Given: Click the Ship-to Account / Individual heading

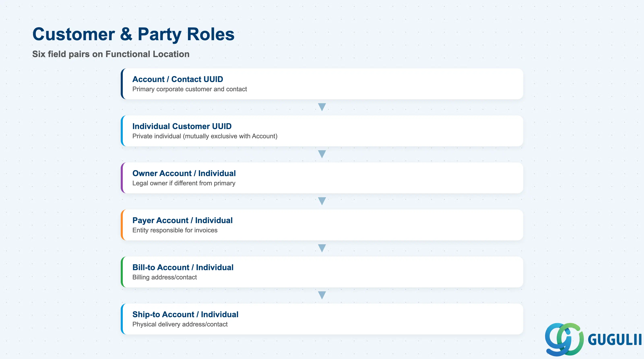Looking at the screenshot, I should [x=185, y=314].
